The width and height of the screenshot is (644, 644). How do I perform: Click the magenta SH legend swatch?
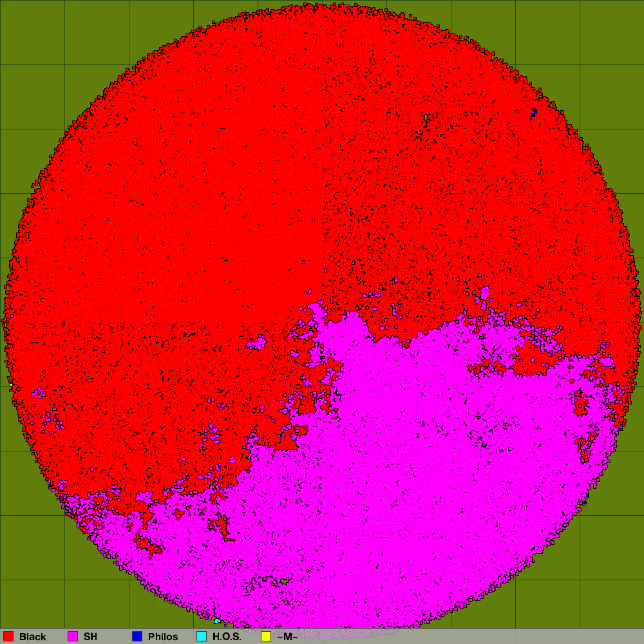coord(73,636)
